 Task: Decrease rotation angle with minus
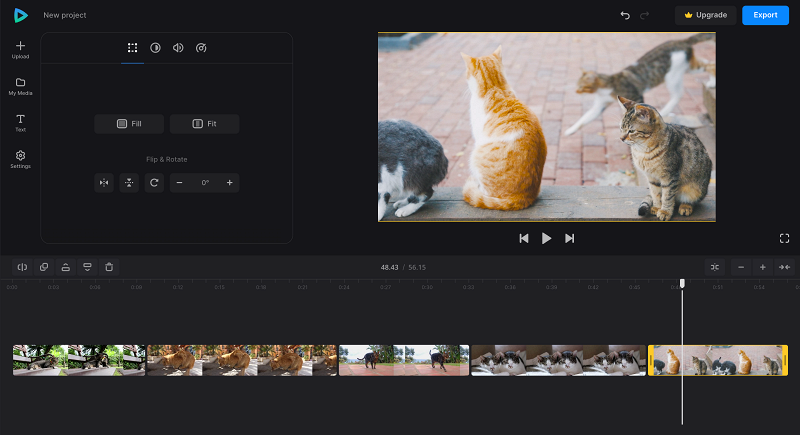[180, 183]
